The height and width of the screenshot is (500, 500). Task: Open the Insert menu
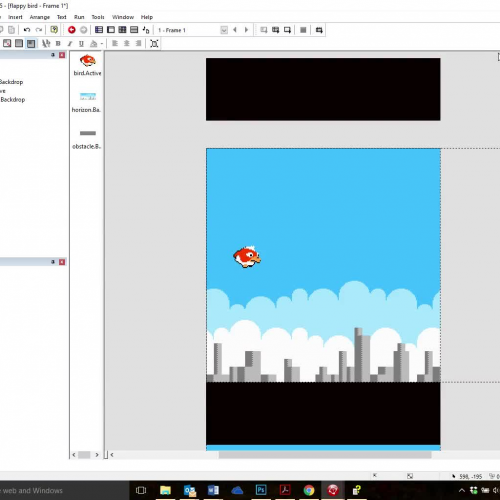pyautogui.click(x=15, y=17)
